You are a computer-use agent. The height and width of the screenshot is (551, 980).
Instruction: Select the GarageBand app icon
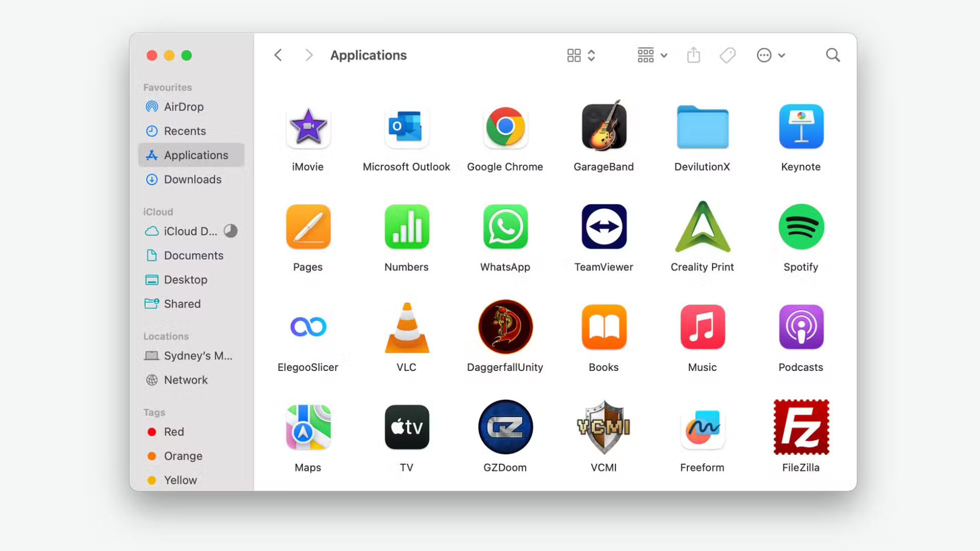(x=604, y=127)
